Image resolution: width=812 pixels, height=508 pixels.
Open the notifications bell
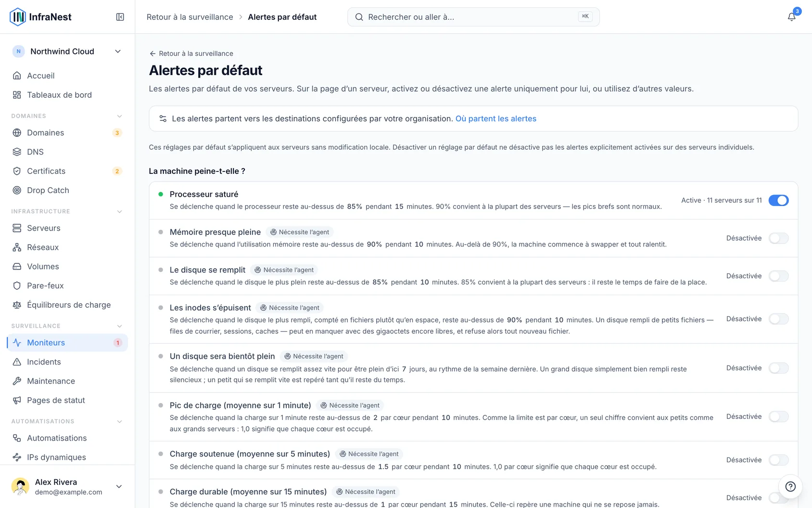coord(791,17)
